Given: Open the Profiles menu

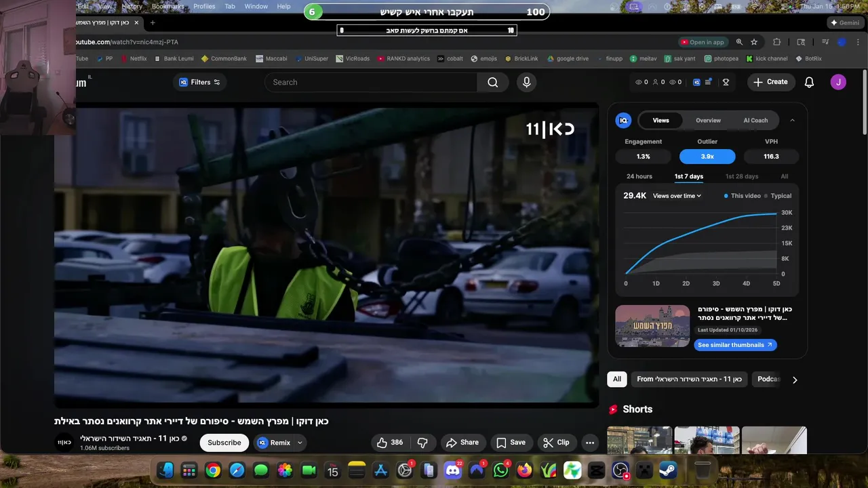Looking at the screenshot, I should (204, 6).
